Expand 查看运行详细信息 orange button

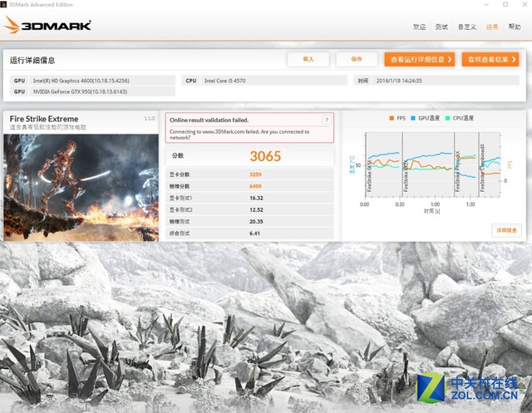(420, 60)
